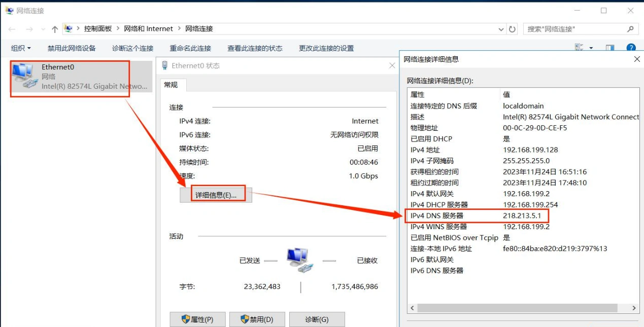644x327 pixels.
Task: Open Help via the blue question mark icon
Action: (631, 48)
